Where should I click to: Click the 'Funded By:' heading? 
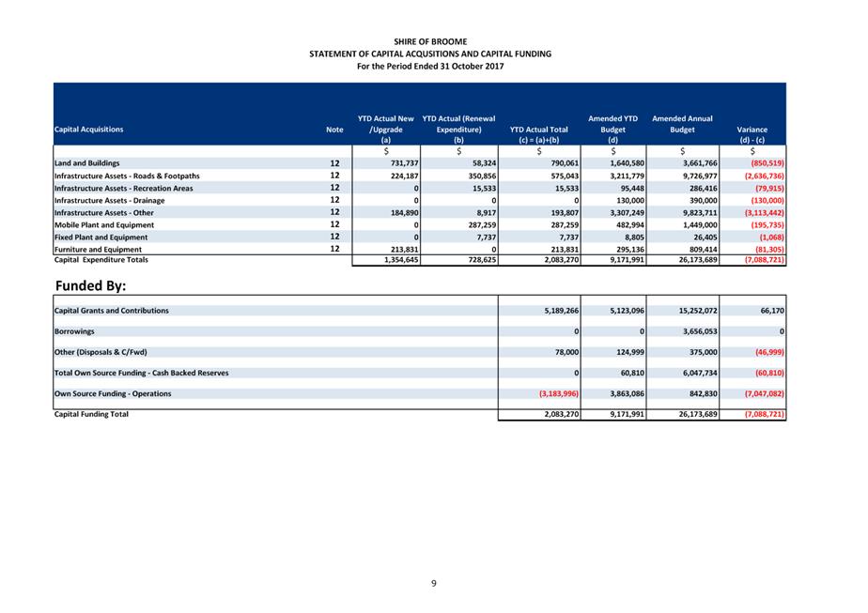(91, 286)
